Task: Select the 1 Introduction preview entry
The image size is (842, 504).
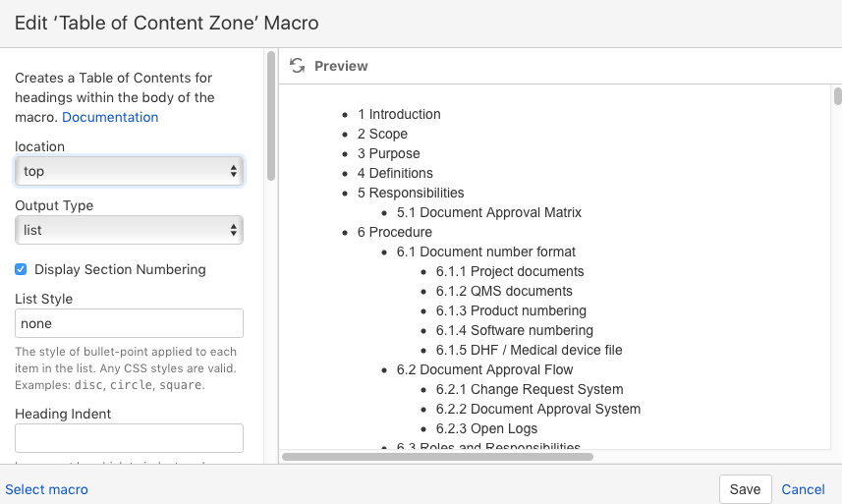Action: tap(399, 114)
